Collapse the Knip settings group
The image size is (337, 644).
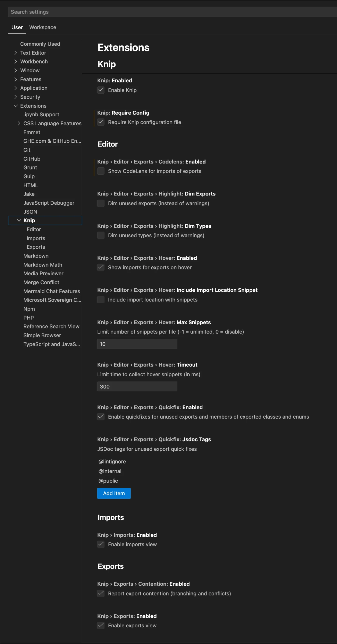19,220
